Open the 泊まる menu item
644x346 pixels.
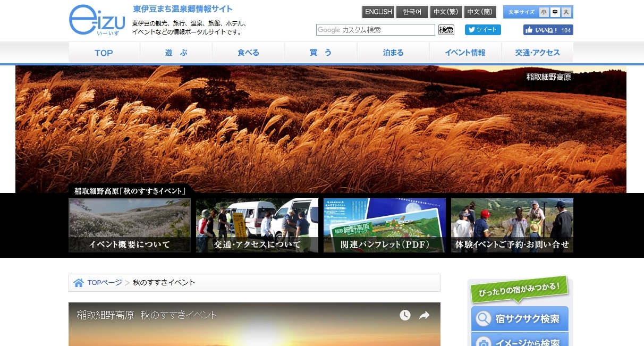[x=393, y=53]
